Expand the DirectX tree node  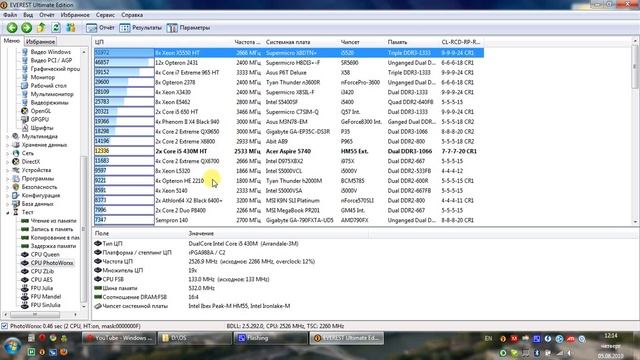[7, 162]
